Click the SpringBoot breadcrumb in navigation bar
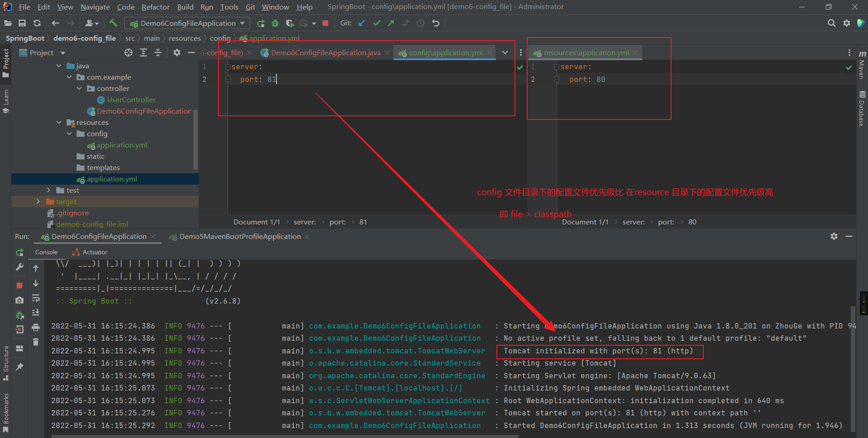Screen dimensions: 868x438 [x=25, y=38]
